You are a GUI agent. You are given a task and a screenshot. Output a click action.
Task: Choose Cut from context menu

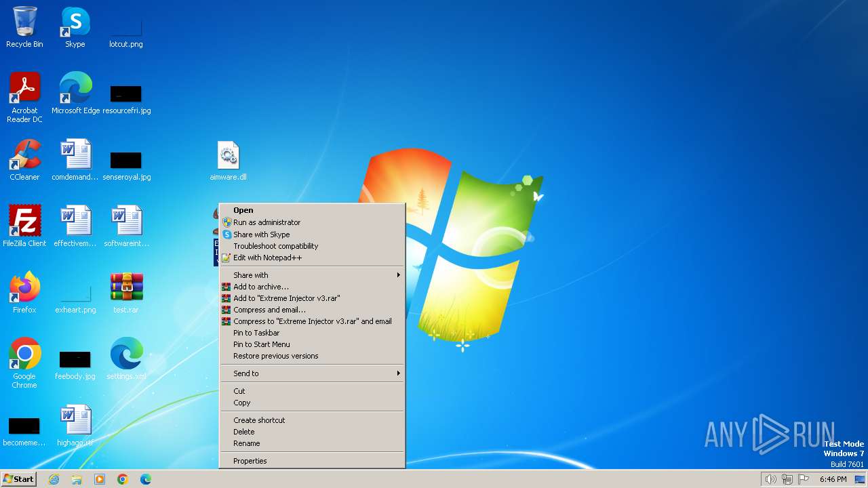tap(312, 391)
